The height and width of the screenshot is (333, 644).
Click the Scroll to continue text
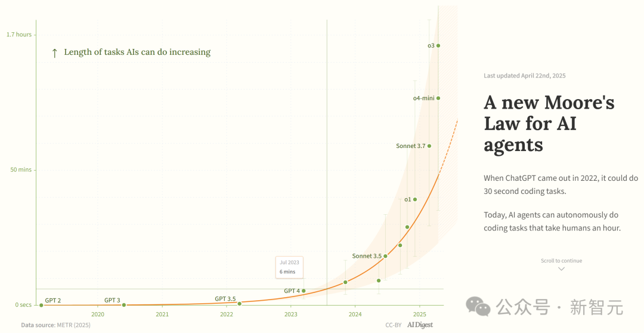coord(561,261)
